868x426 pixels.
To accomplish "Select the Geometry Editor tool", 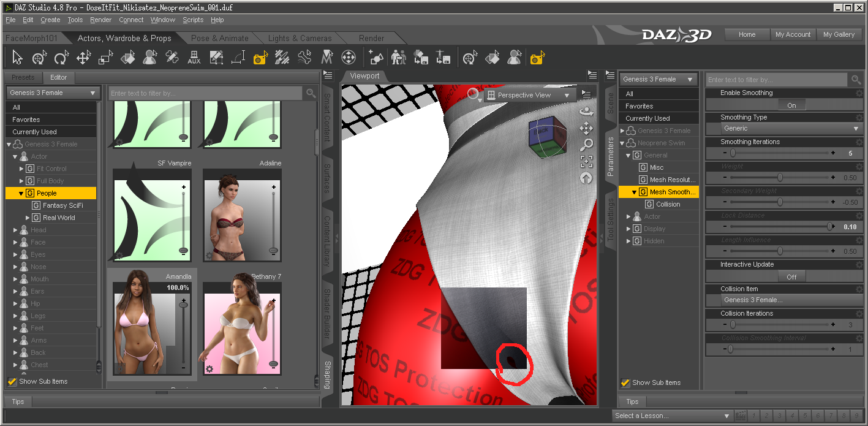I will pos(216,58).
